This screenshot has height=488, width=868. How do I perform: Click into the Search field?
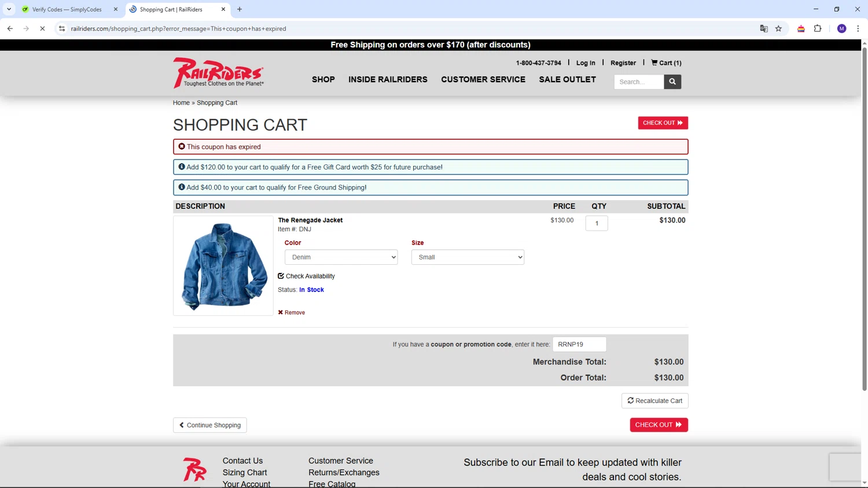click(x=639, y=82)
